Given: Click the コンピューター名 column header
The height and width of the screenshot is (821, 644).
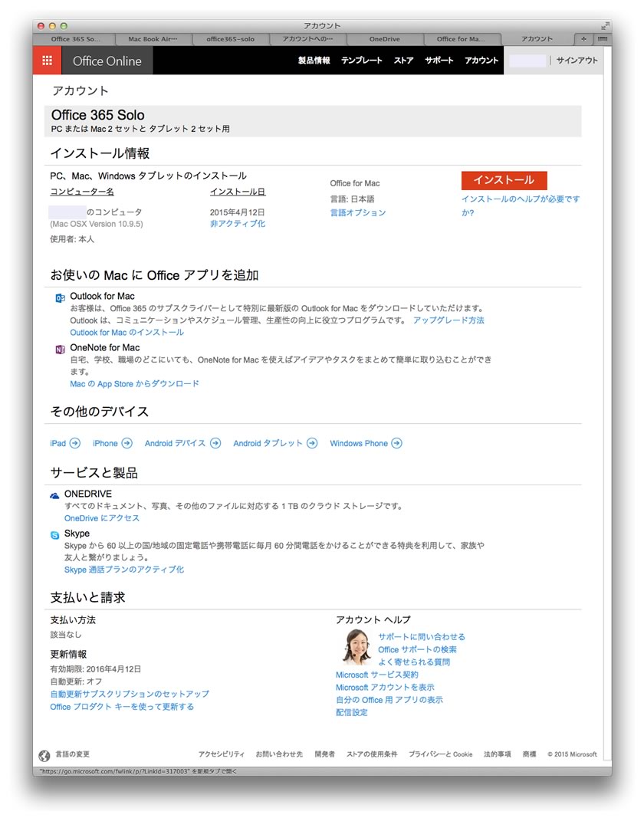Looking at the screenshot, I should tap(82, 192).
